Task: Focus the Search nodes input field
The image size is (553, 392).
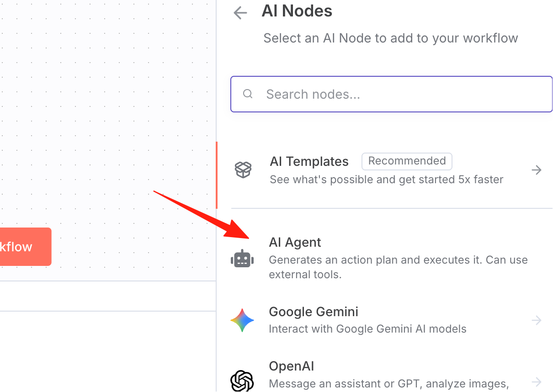Action: [x=392, y=94]
